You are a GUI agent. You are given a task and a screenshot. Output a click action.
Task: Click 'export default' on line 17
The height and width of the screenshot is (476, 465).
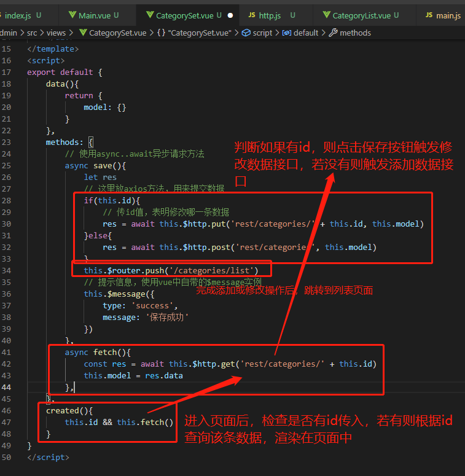60,72
